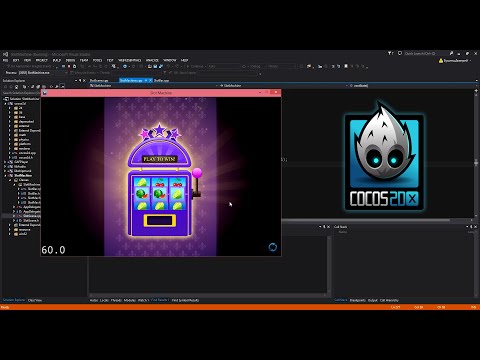
Task: Expand the deprecated folder in Solution Explorer
Action: [10, 122]
